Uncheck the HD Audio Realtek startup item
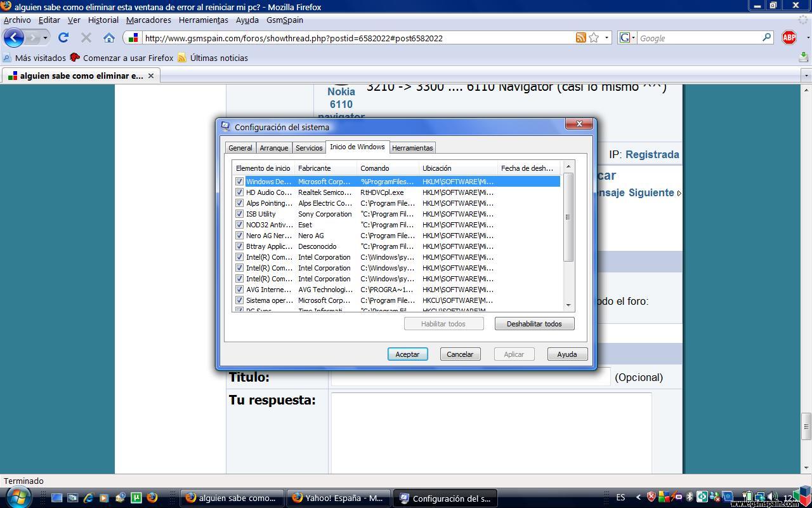The image size is (812, 508). 239,192
